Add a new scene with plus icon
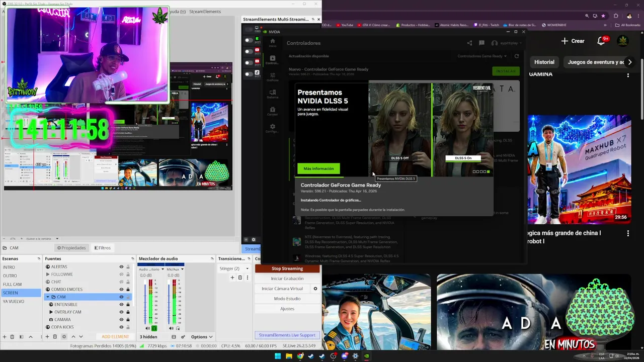 (x=5, y=337)
